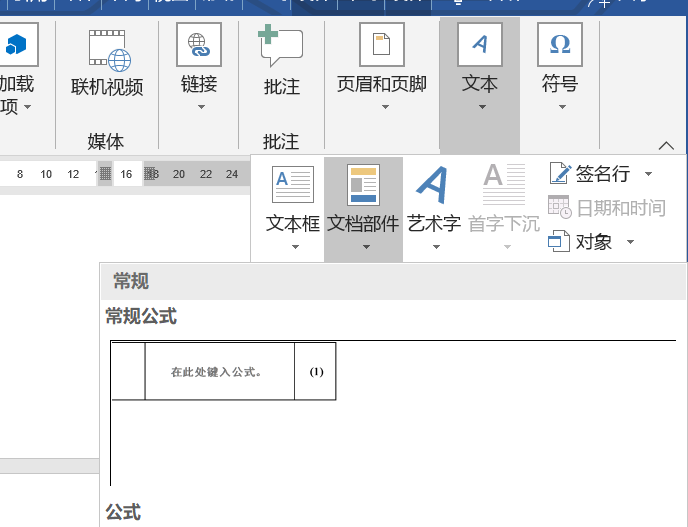This screenshot has width=688, height=527.
Task: Expand the 文本 dropdown arrow
Action: [482, 107]
